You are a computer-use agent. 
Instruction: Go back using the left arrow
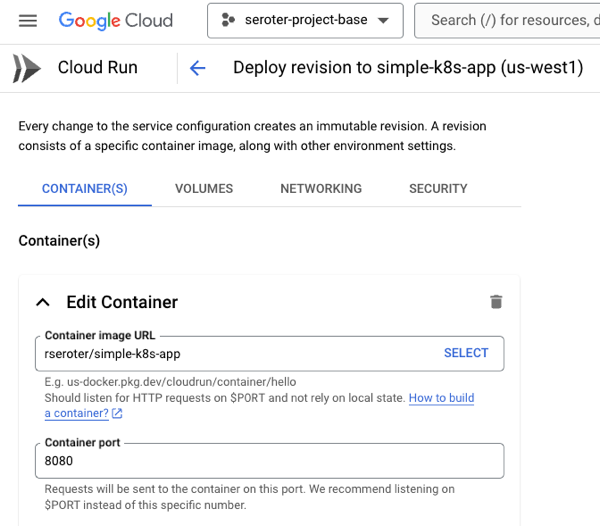pyautogui.click(x=197, y=68)
